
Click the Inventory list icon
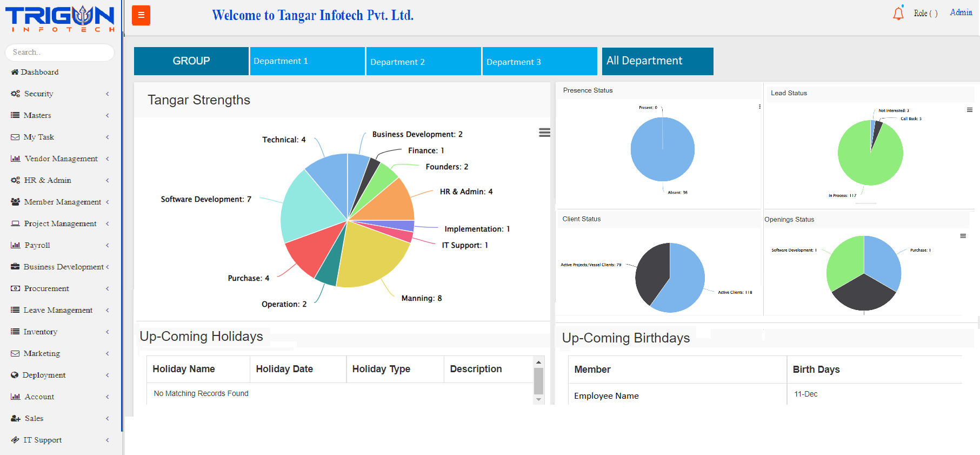(15, 332)
